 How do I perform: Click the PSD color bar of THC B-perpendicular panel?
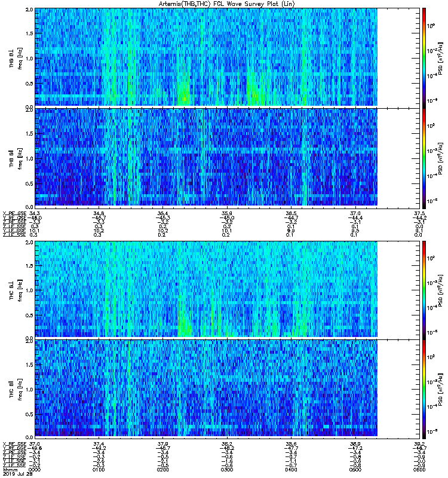424,290
